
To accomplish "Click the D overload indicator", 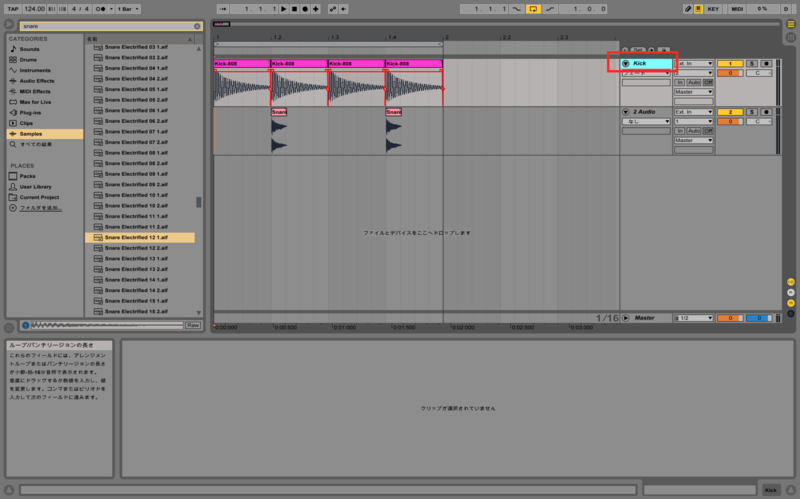I will [x=786, y=9].
